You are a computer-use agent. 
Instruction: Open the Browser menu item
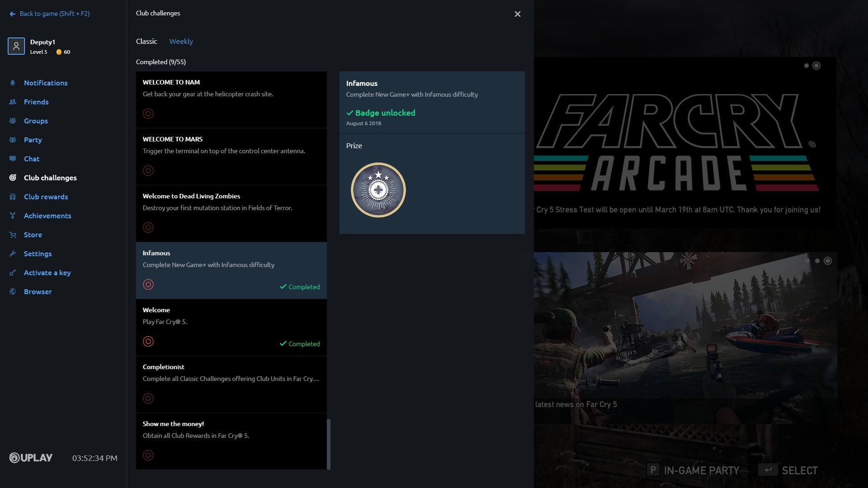[38, 291]
